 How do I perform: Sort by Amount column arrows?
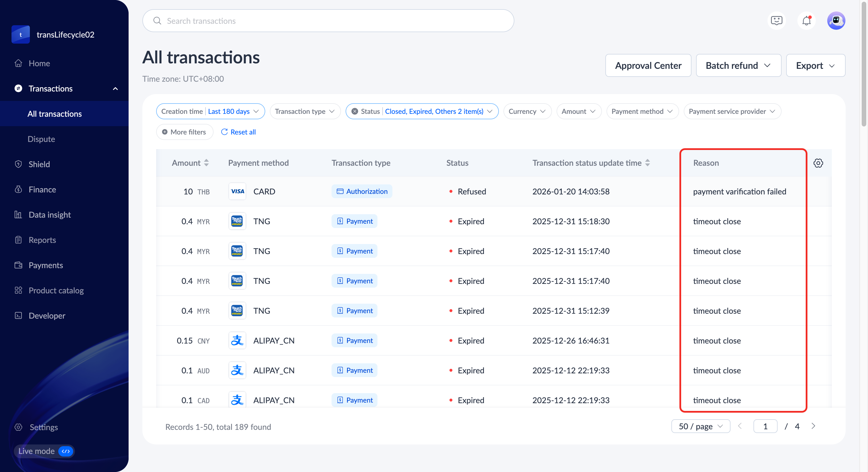207,163
